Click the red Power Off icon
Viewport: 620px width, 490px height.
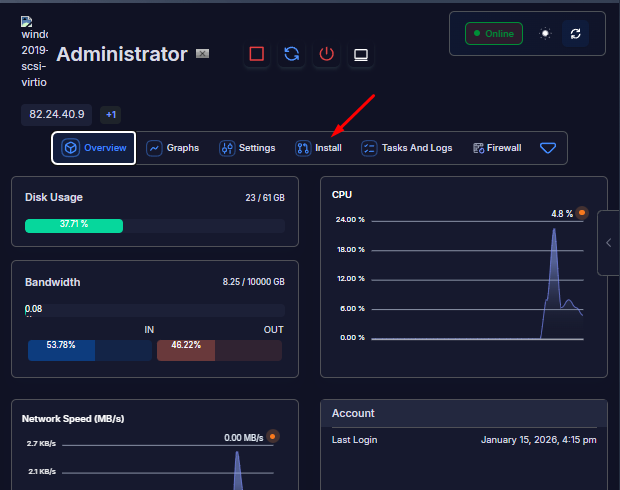[326, 55]
